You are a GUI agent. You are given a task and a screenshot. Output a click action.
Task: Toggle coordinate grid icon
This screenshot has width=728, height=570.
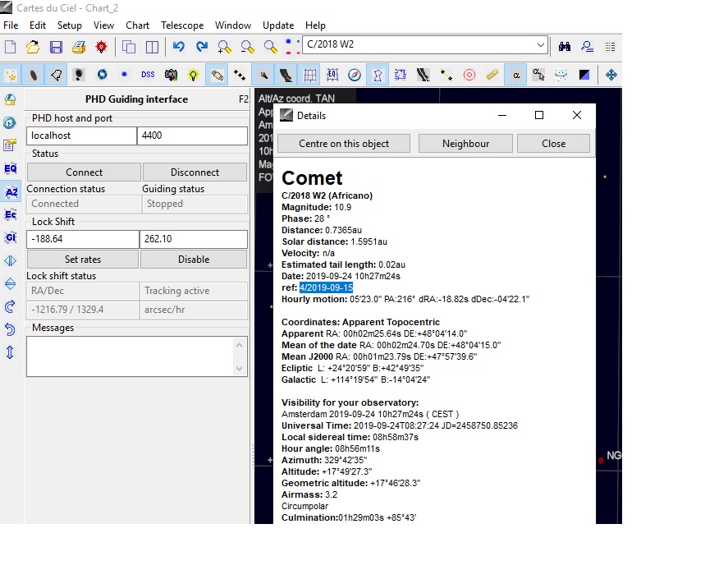pyautogui.click(x=309, y=75)
